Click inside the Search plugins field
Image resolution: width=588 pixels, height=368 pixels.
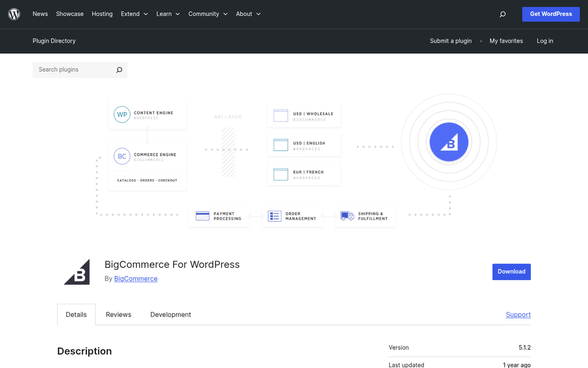[x=73, y=70]
